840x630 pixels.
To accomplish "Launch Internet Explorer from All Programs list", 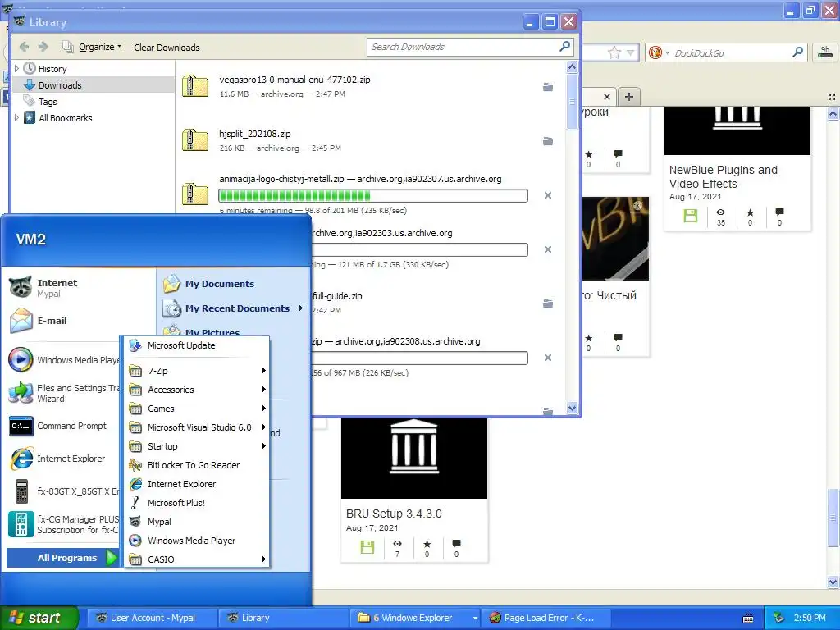I will [197, 484].
